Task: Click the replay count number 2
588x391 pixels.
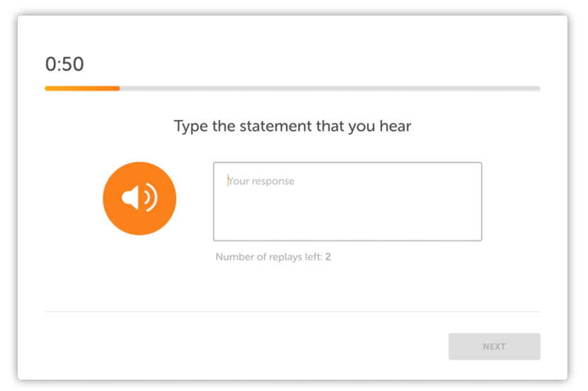Action: click(x=328, y=257)
